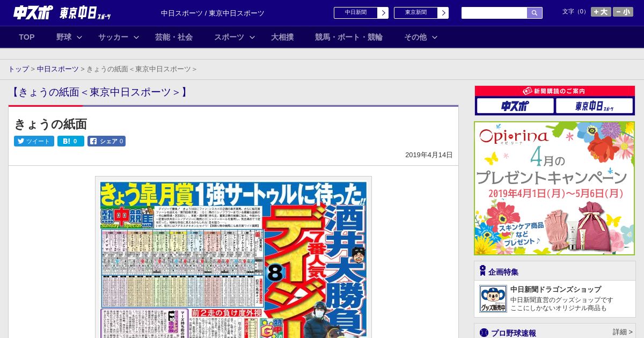Viewport: 644px width, 338px height.
Task: Click the article date 2019年4月14日
Action: click(x=429, y=155)
